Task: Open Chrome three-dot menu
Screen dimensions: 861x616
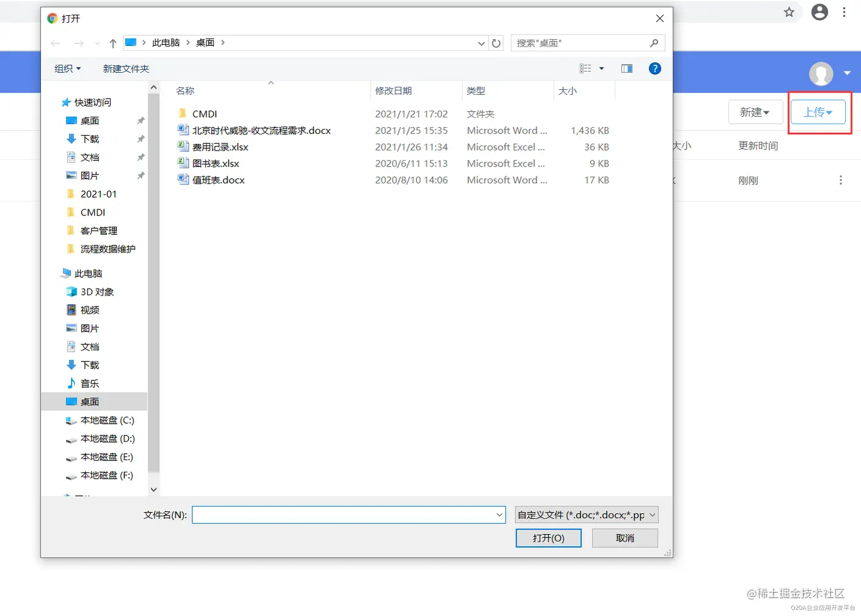Action: pyautogui.click(x=844, y=12)
